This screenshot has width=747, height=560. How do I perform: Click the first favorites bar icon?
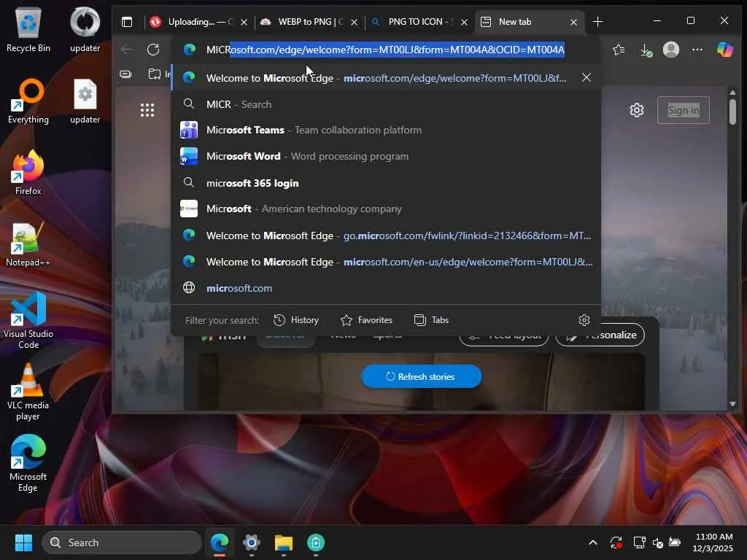pos(125,74)
